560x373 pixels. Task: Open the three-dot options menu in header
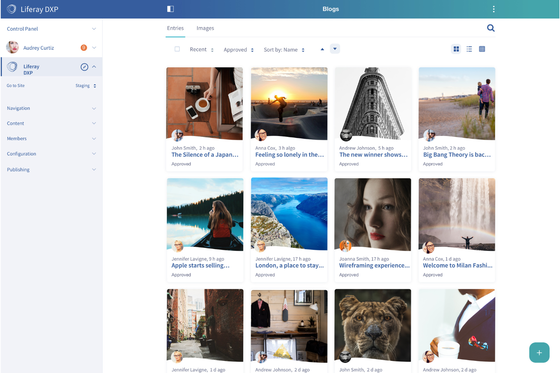(494, 9)
